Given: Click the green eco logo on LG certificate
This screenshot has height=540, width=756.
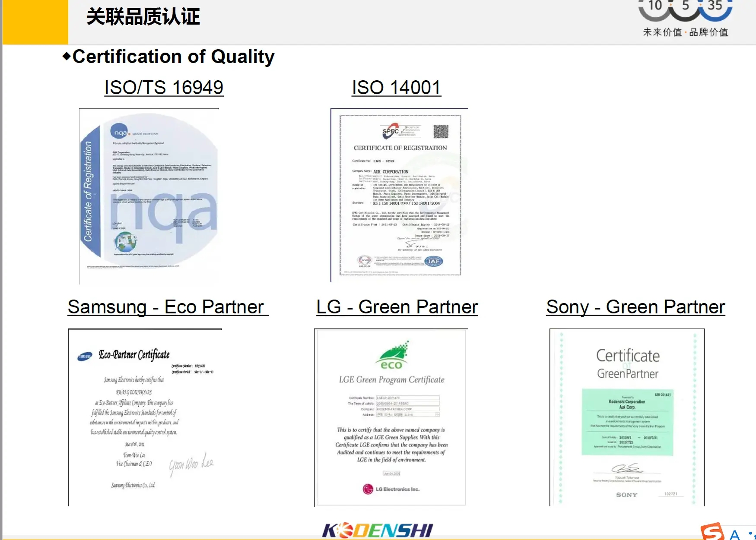Looking at the screenshot, I should pos(392,355).
